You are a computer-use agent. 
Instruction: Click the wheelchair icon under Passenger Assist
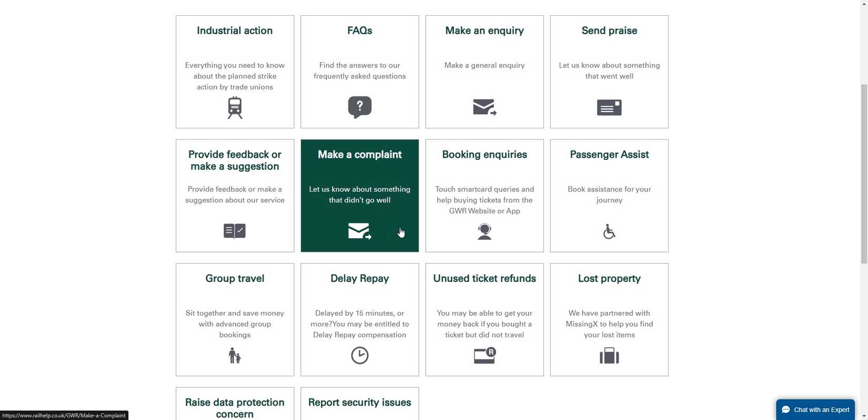click(609, 232)
